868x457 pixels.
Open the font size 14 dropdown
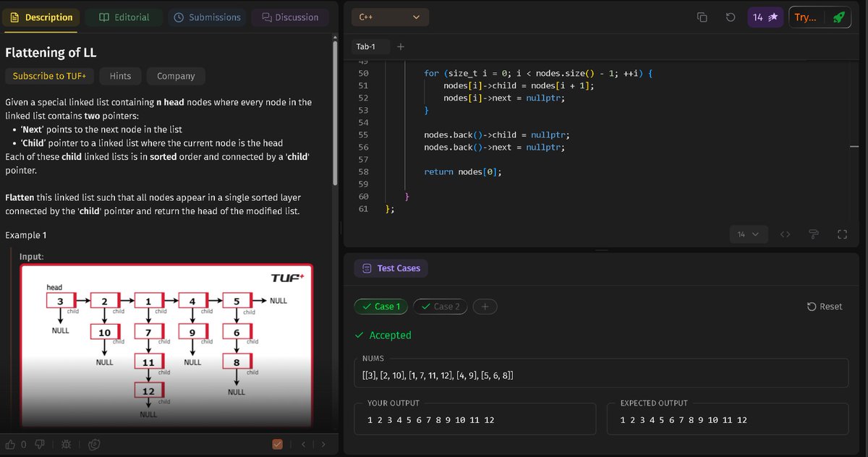pyautogui.click(x=748, y=234)
